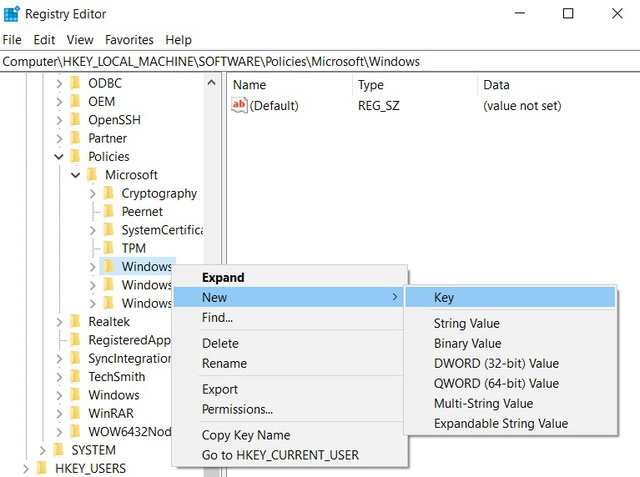Click the ODBC folder icon
The width and height of the screenshot is (640, 477).
[x=76, y=83]
